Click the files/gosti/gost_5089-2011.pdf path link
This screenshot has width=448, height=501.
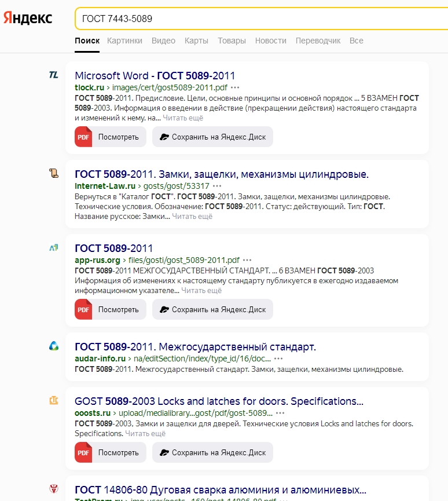click(184, 260)
